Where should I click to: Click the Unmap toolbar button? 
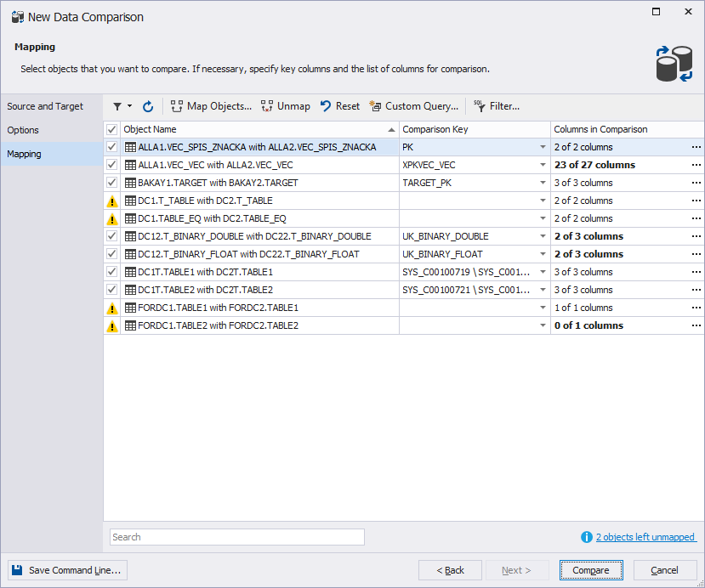click(x=285, y=106)
